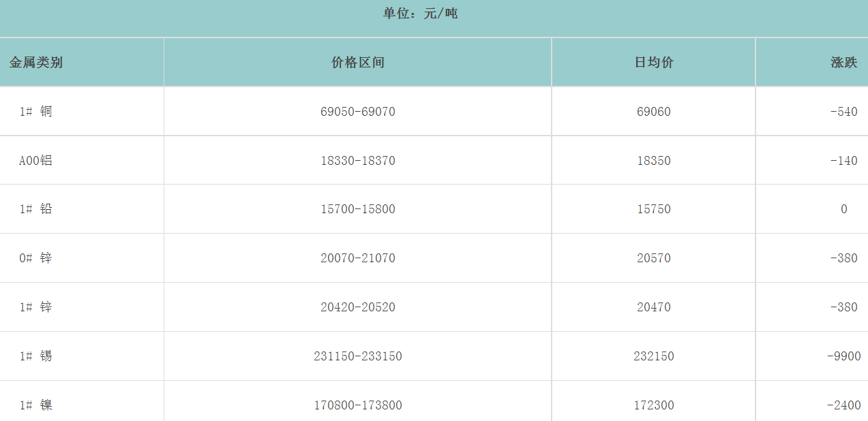This screenshot has height=421, width=868.
Task: Choose the 0# 锌 row label
Action: click(x=35, y=258)
